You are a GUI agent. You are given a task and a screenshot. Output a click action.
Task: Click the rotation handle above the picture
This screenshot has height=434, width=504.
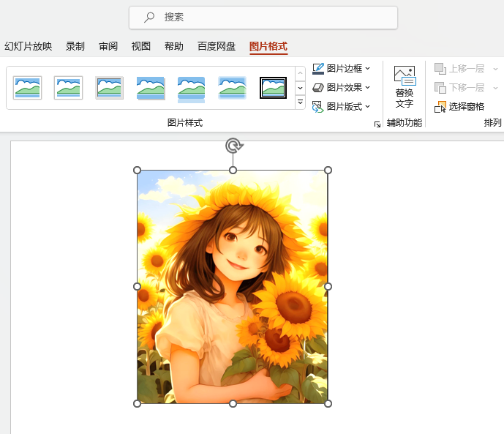(x=233, y=146)
